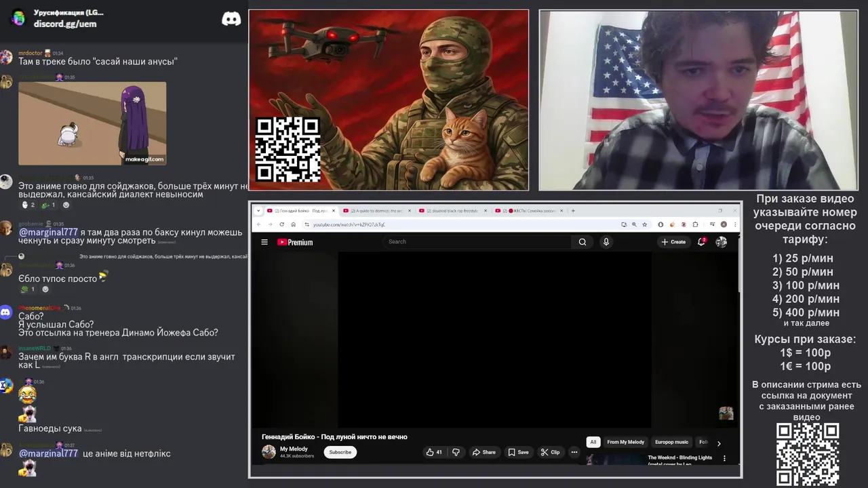Select the 'From My Melody' chip

click(626, 443)
